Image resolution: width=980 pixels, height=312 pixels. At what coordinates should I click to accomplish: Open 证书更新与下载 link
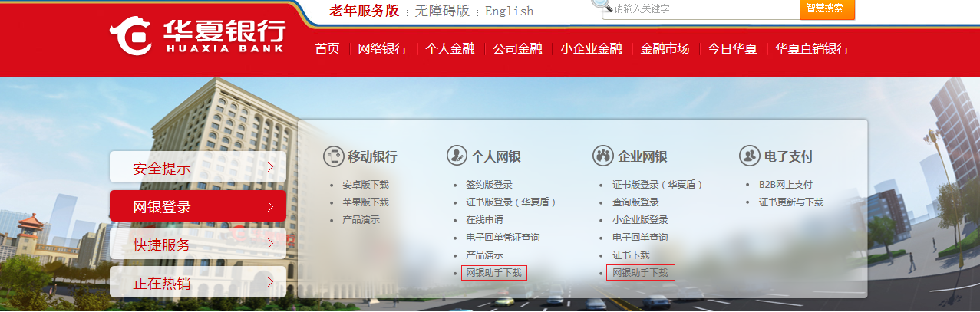[x=791, y=202]
